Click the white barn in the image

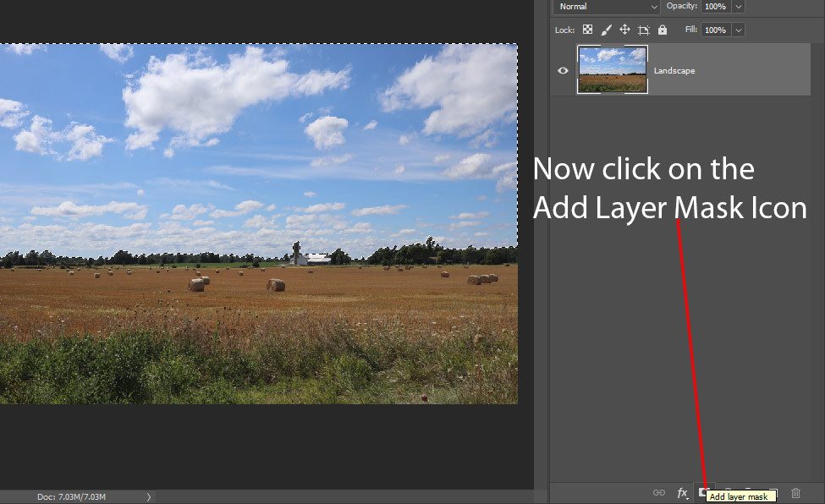pos(316,259)
